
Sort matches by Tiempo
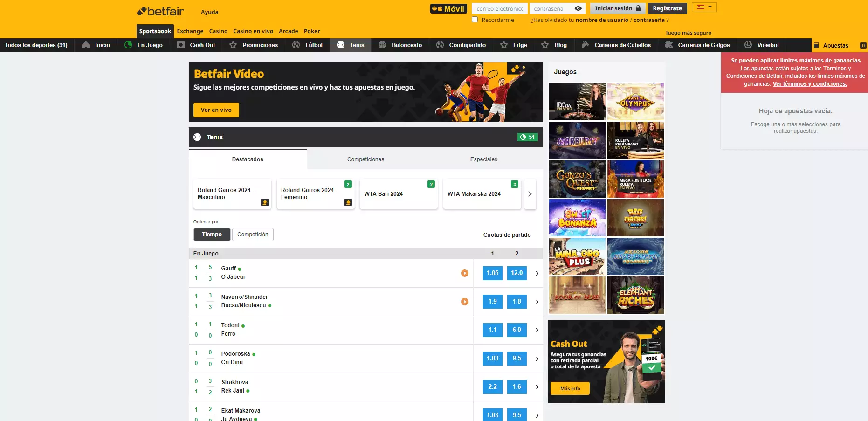pos(212,235)
